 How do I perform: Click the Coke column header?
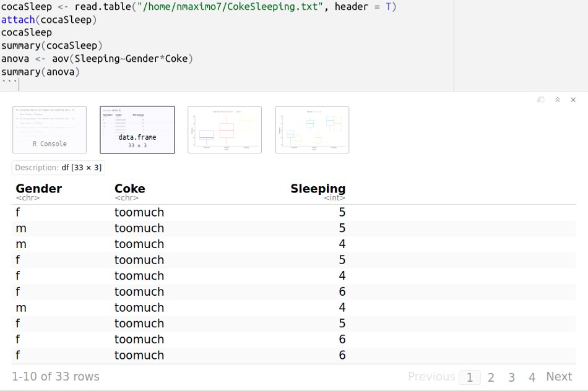pyautogui.click(x=130, y=189)
